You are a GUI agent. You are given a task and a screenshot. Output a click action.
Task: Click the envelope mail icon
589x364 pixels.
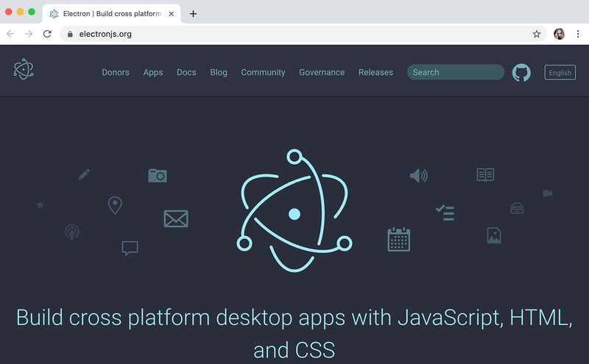(176, 219)
